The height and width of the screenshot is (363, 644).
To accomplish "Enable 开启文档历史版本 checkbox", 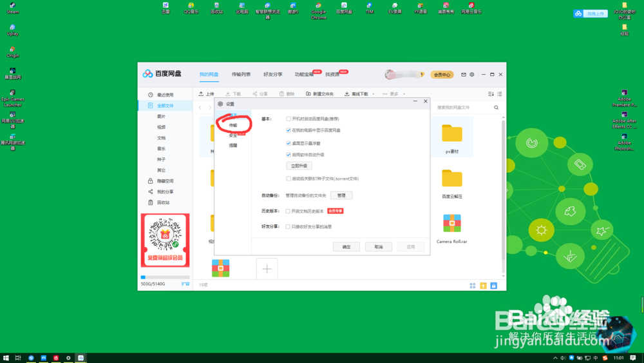I will tap(288, 211).
